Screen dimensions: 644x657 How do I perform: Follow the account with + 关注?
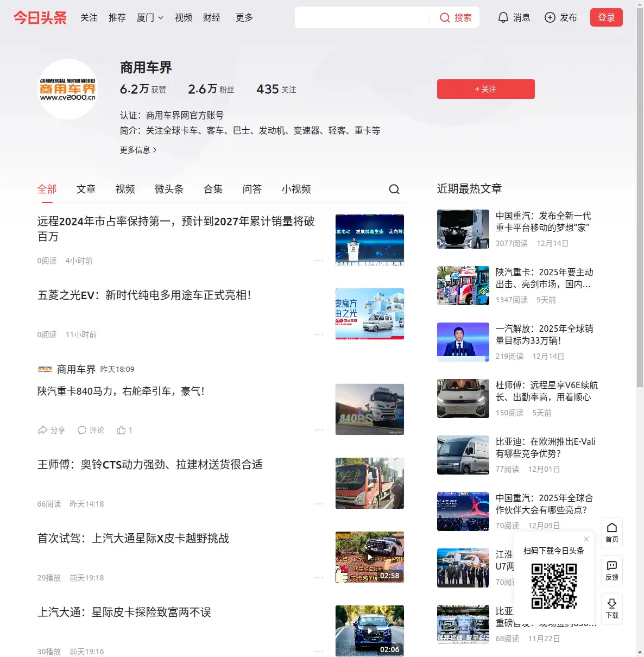coord(486,89)
